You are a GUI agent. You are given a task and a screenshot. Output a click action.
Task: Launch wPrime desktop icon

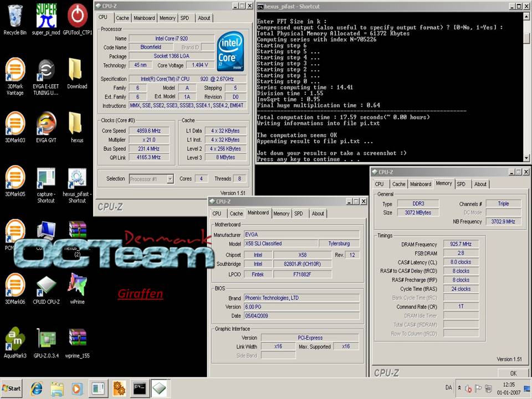pyautogui.click(x=77, y=288)
